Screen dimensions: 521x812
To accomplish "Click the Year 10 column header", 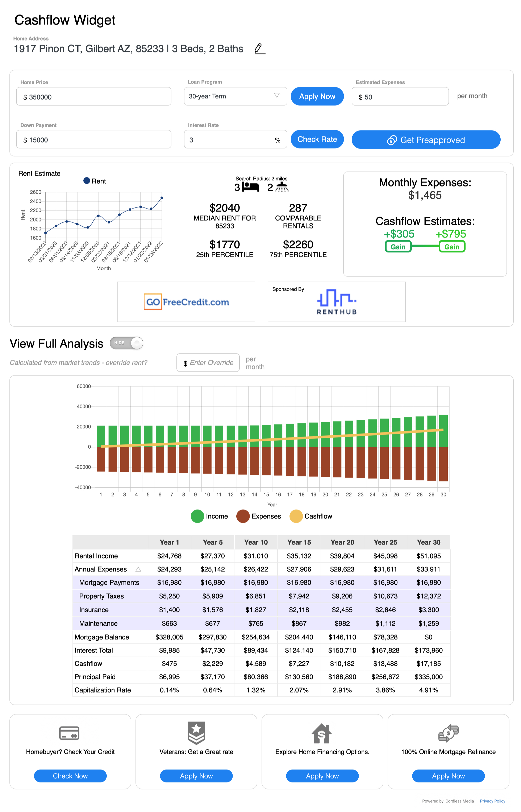I will (256, 542).
